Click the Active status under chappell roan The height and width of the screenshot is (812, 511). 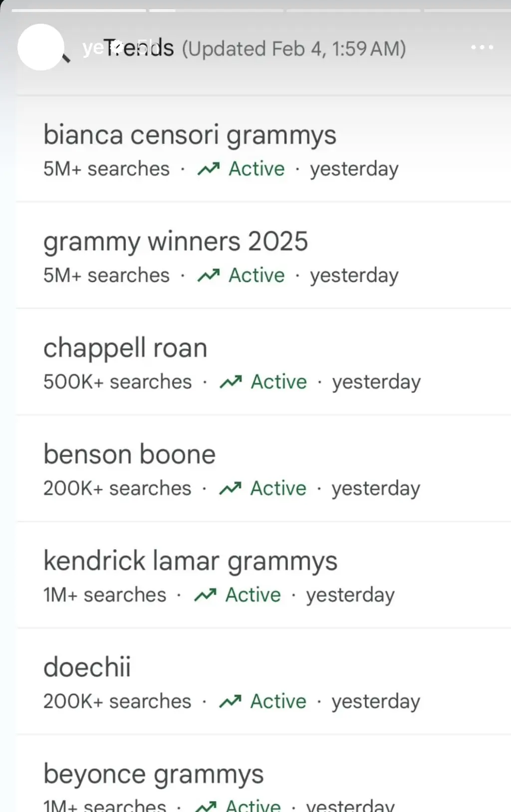pos(278,382)
